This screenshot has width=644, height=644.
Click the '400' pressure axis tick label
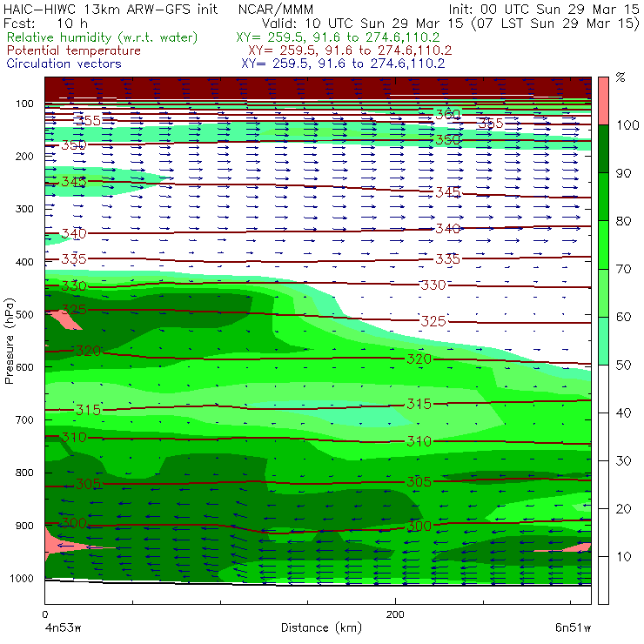pos(24,262)
